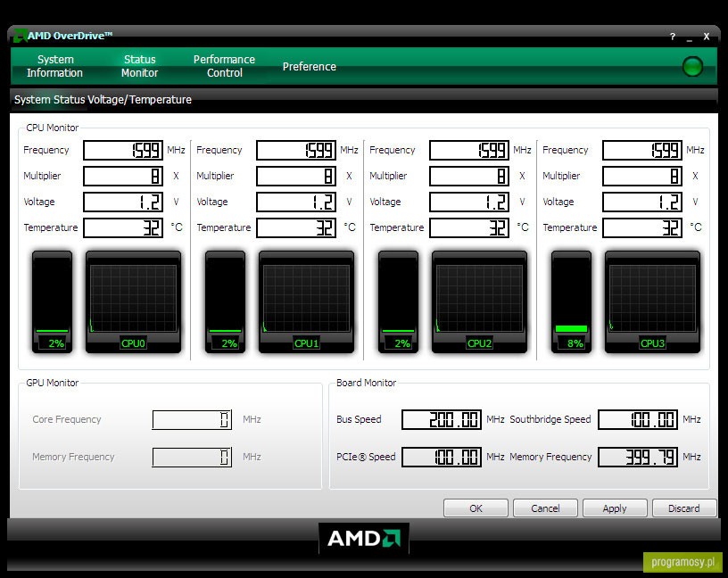728x578 pixels.
Task: Click the CPU3 temperature field
Action: click(642, 228)
